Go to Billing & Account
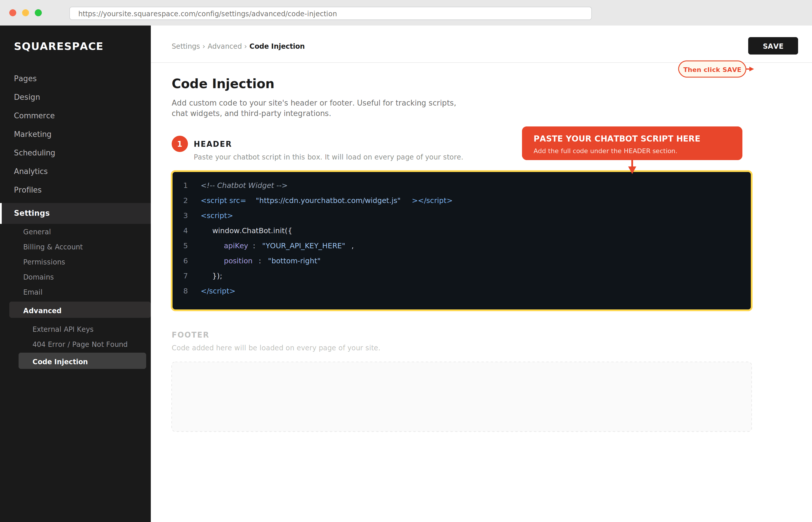This screenshot has width=812, height=522. click(x=53, y=247)
